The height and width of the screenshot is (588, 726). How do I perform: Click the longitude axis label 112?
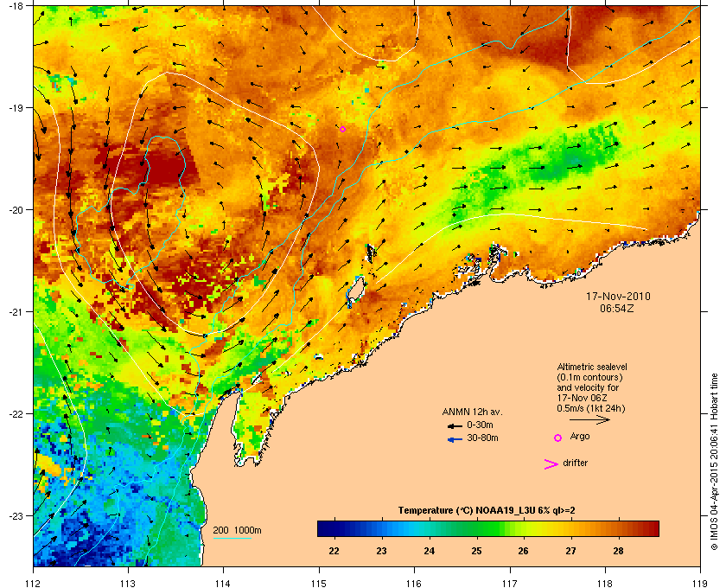pos(34,583)
